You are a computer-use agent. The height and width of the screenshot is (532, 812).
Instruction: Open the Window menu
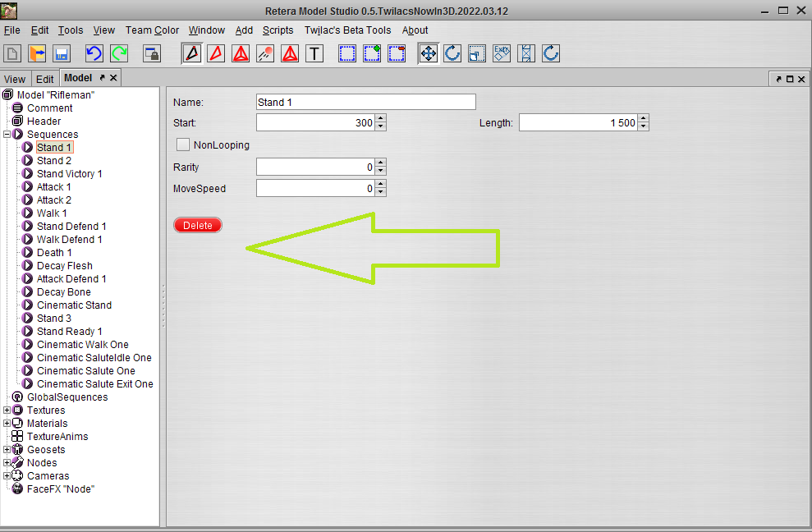(x=207, y=30)
